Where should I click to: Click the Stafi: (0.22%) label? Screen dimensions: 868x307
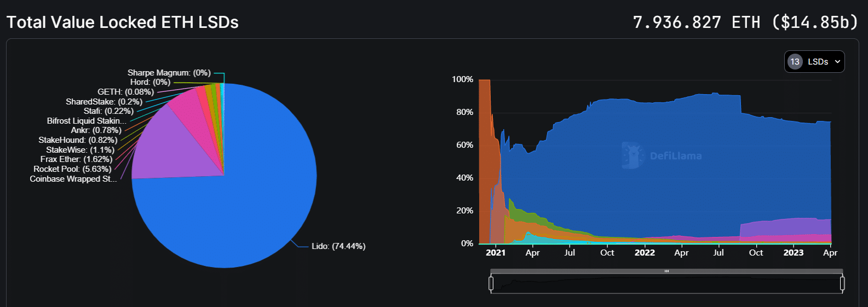tap(108, 111)
